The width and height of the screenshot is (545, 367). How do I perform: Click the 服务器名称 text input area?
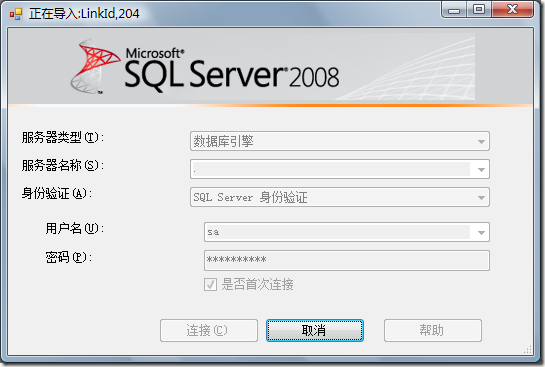coord(331,169)
